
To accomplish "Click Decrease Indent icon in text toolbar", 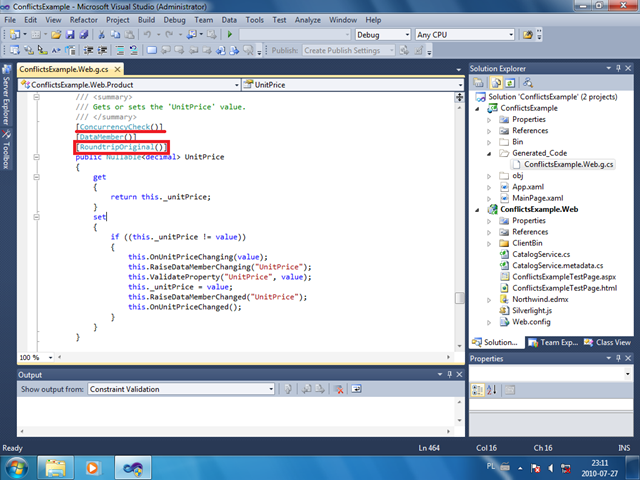I will click(88, 50).
